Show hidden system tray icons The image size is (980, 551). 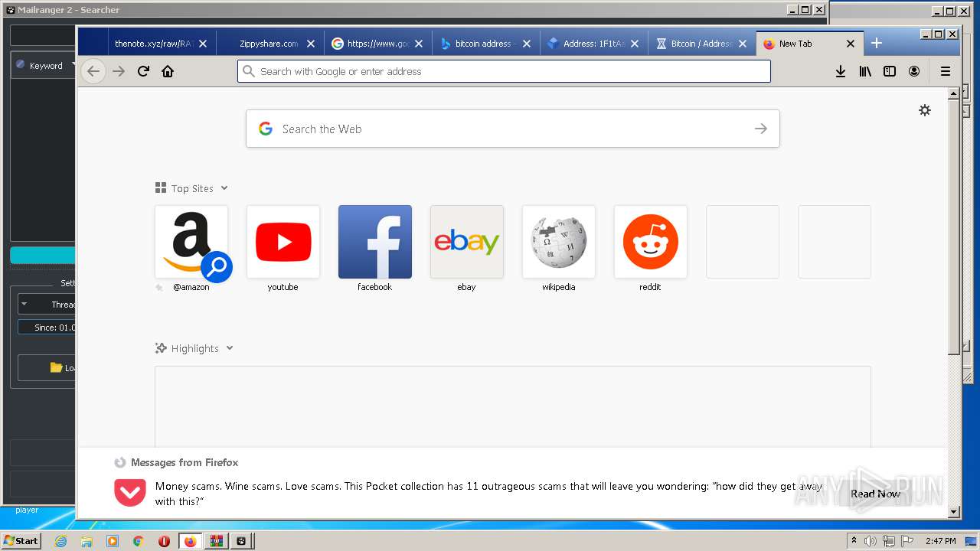[854, 540]
